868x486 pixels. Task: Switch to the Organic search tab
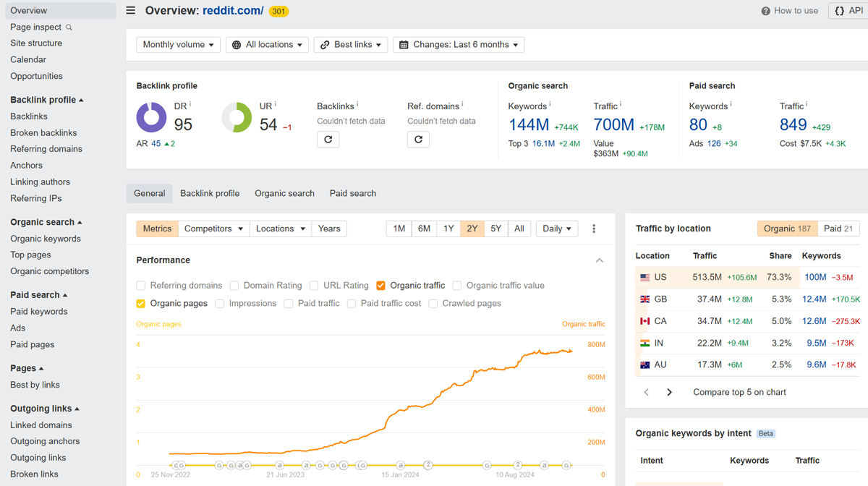[284, 193]
